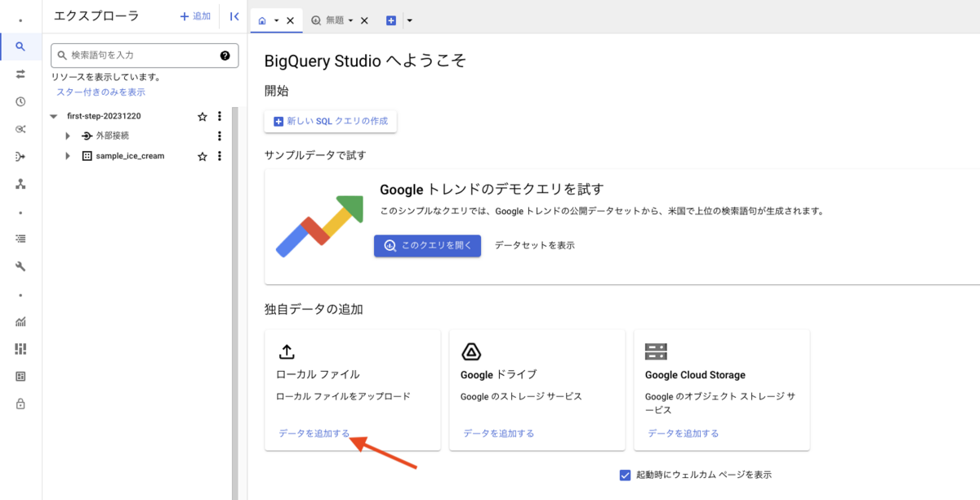Open Data transfers arrows icon in sidebar

click(x=20, y=74)
